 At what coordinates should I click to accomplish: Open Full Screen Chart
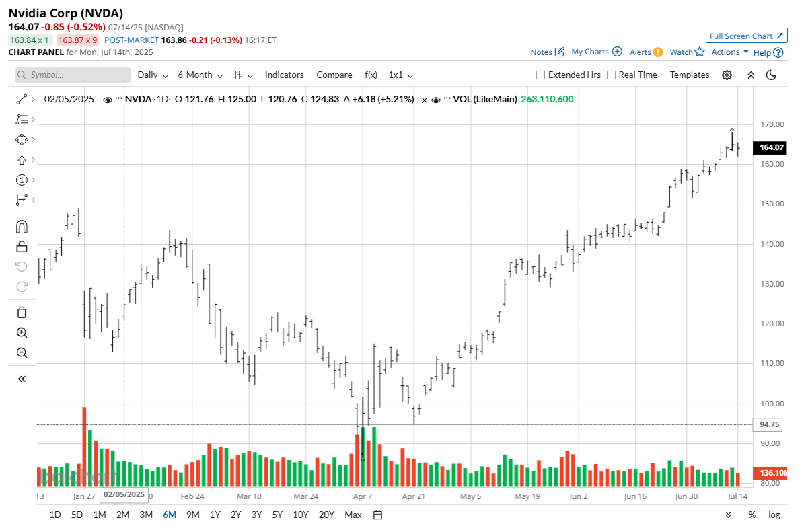click(x=746, y=36)
